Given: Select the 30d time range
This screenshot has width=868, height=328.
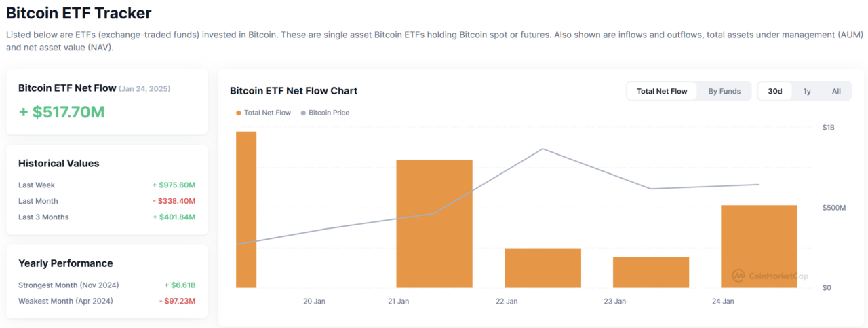Looking at the screenshot, I should (774, 91).
